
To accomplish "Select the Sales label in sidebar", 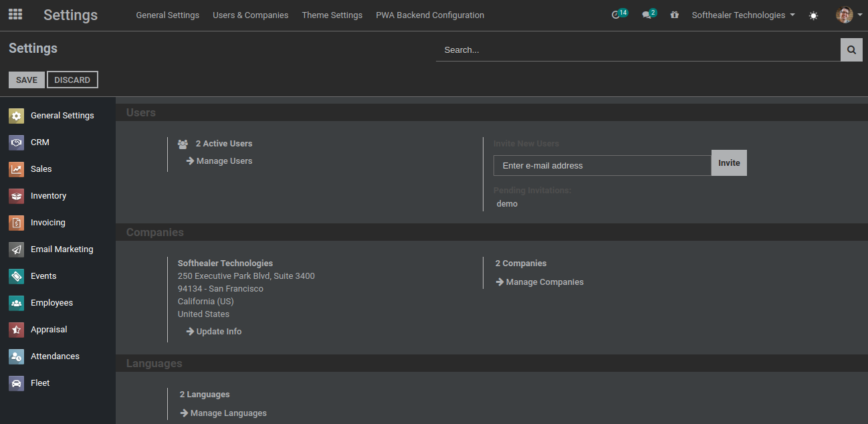I will (x=41, y=169).
